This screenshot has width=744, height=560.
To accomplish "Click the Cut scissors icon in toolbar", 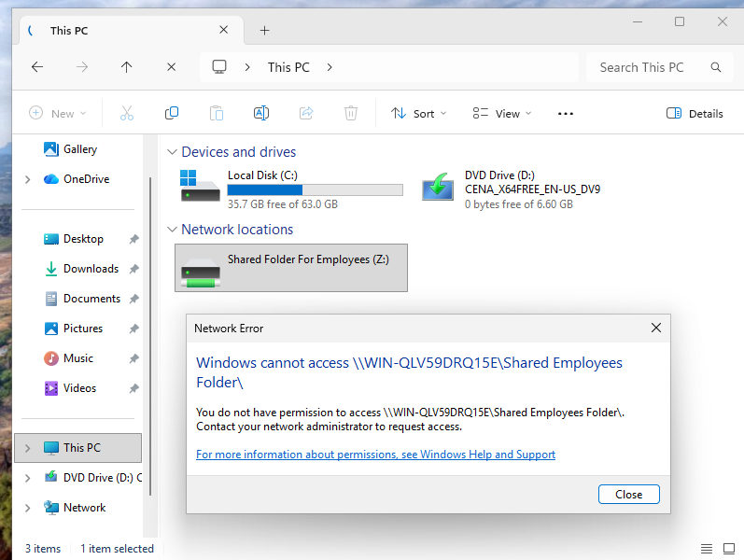I will 127,113.
